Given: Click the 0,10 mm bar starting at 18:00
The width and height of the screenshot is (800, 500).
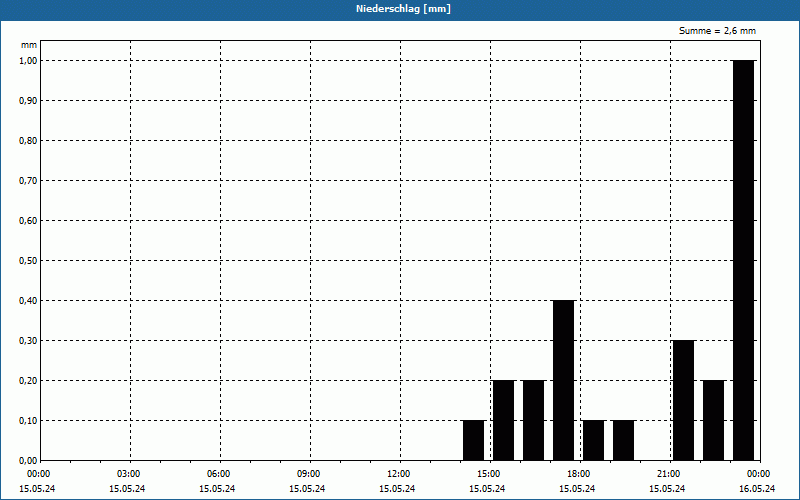Looking at the screenshot, I should (x=593, y=440).
